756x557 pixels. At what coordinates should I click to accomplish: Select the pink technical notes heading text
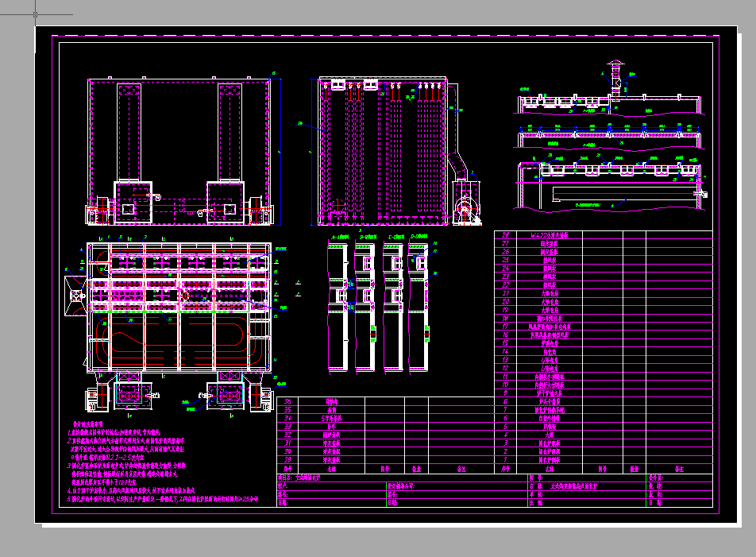click(x=87, y=425)
